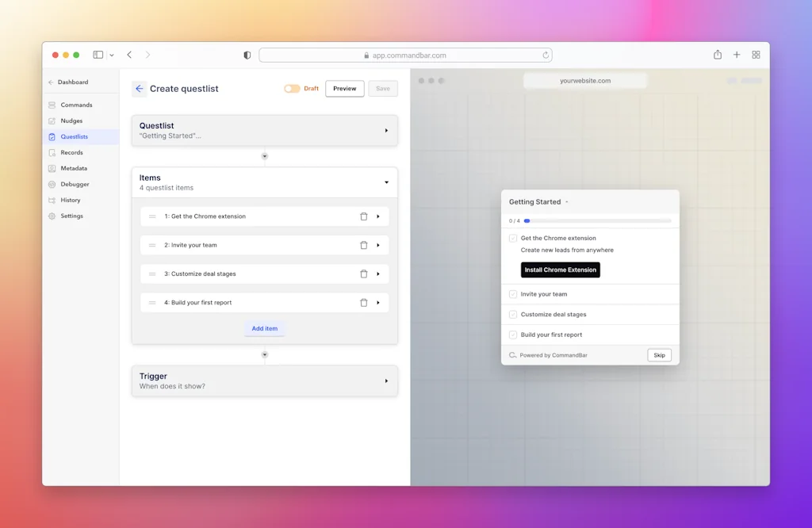This screenshot has height=528, width=812.
Task: Check 'Get the Chrome extension' in preview
Action: [511, 238]
